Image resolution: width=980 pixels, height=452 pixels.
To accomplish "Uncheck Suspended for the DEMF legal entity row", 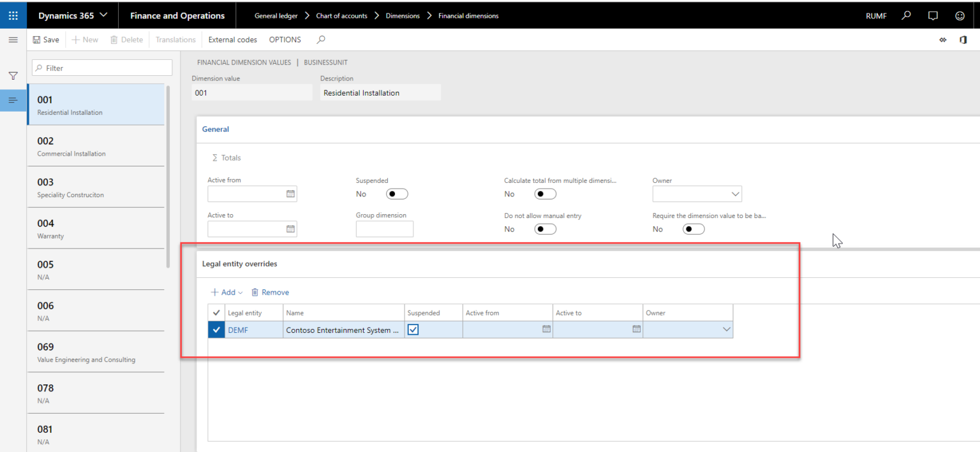I will (x=413, y=329).
